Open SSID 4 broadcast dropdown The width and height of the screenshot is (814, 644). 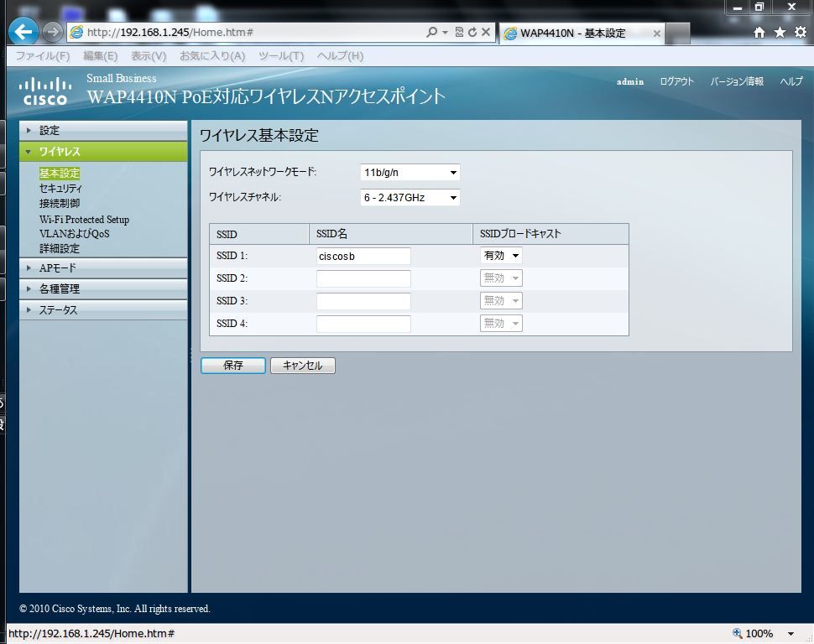pos(501,324)
